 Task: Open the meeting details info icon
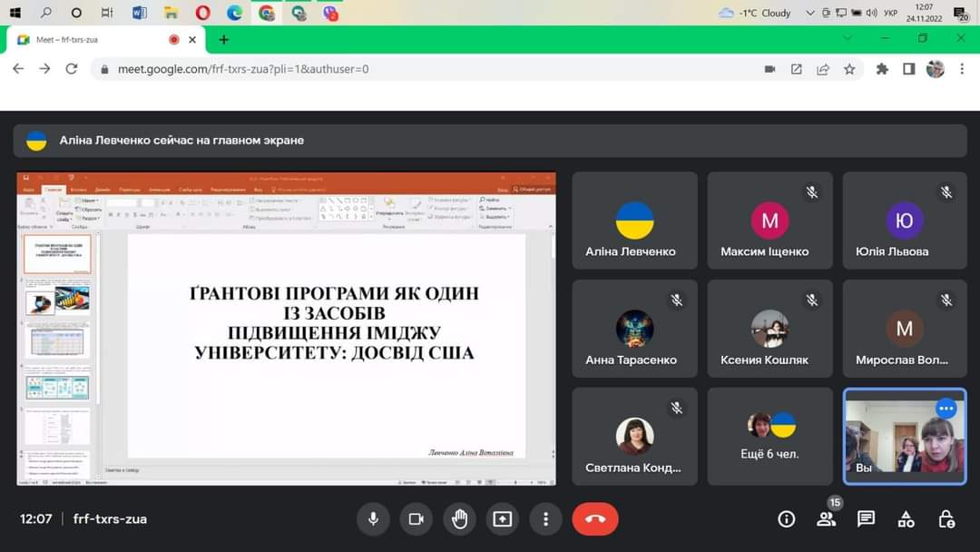[x=787, y=519]
